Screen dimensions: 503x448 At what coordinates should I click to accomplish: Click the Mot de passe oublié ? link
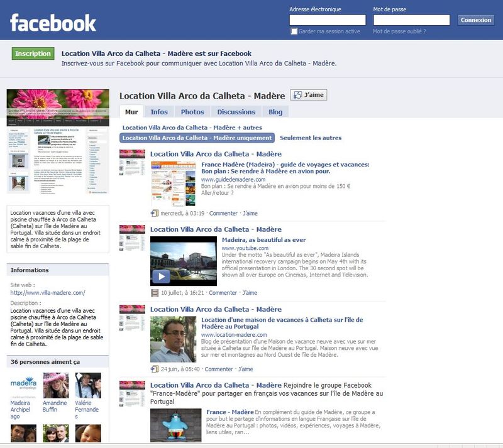coord(399,31)
